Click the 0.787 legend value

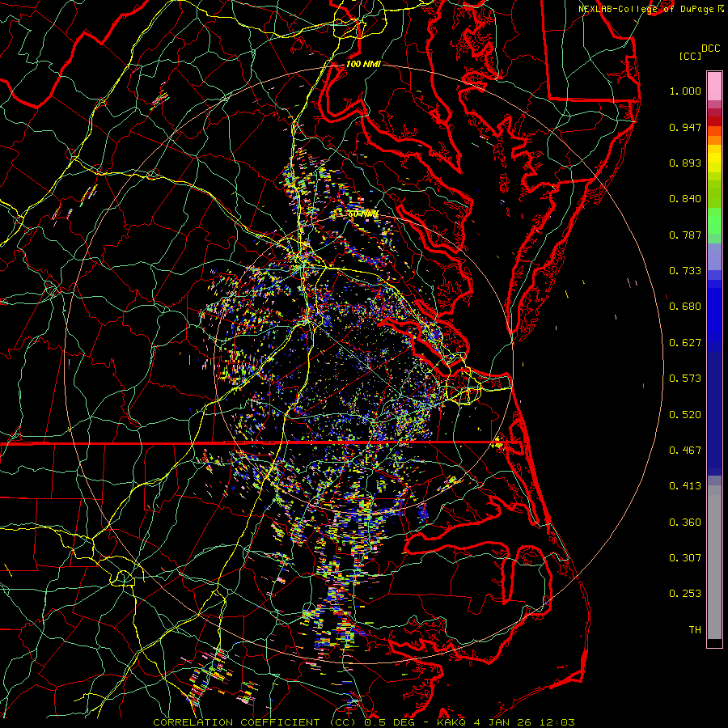[x=685, y=235]
